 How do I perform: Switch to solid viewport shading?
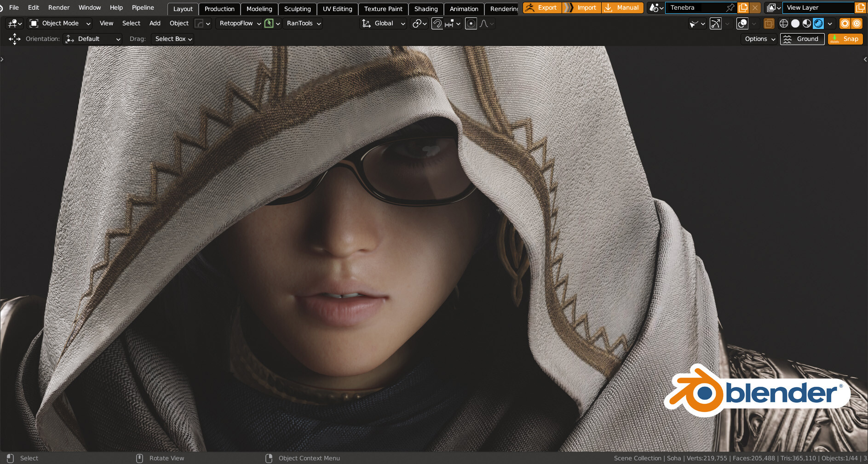pos(795,23)
